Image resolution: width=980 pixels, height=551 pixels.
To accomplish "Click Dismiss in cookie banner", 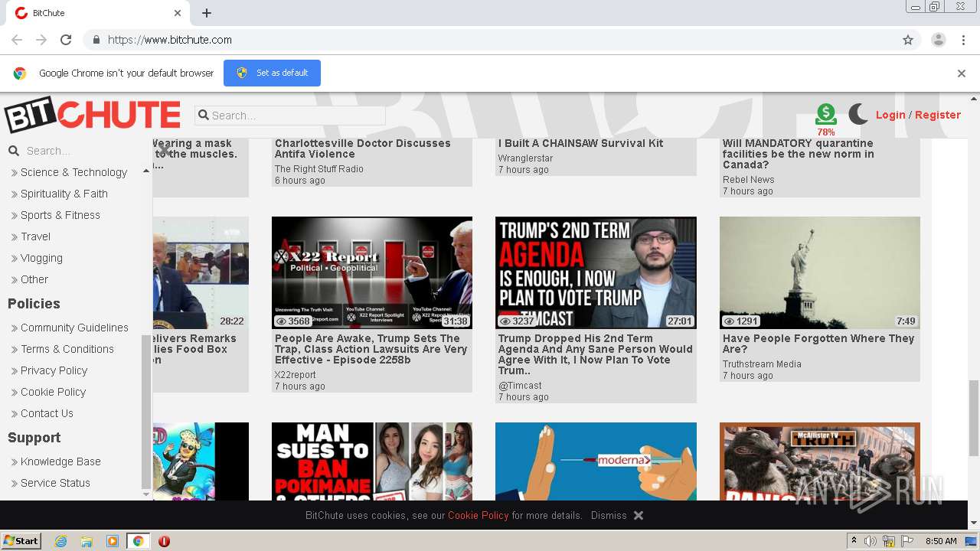I will click(x=609, y=515).
